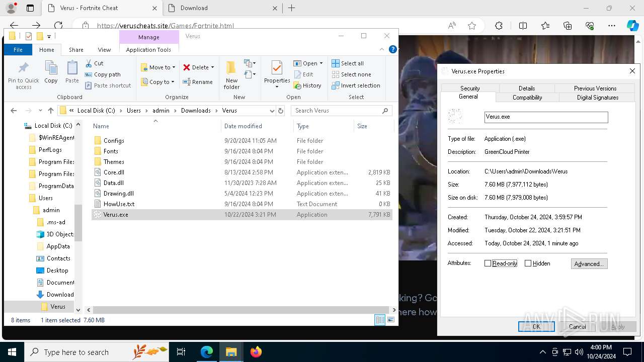Click Pin to Quick access icon
The image size is (644, 362).
23,75
